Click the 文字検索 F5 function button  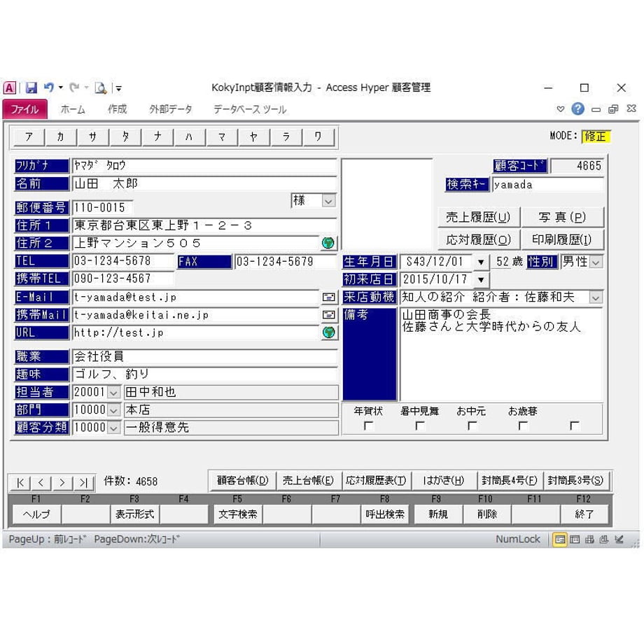coord(237,514)
